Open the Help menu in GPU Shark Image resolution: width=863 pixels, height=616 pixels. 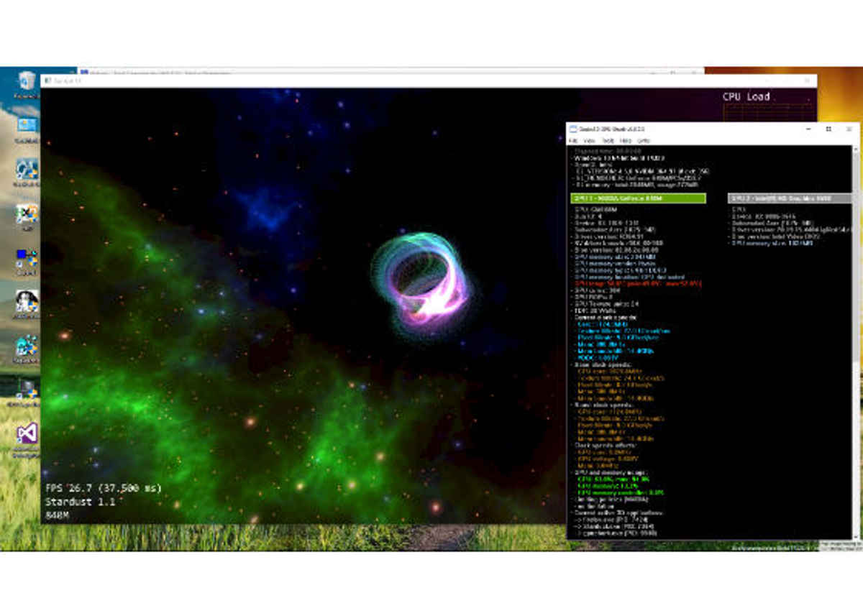[x=626, y=141]
